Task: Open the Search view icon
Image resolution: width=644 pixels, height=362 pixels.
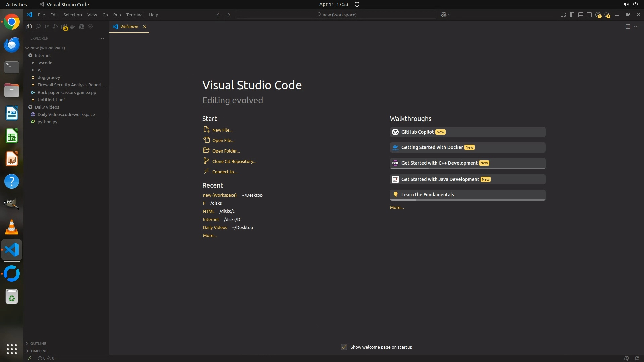Action: click(x=38, y=27)
